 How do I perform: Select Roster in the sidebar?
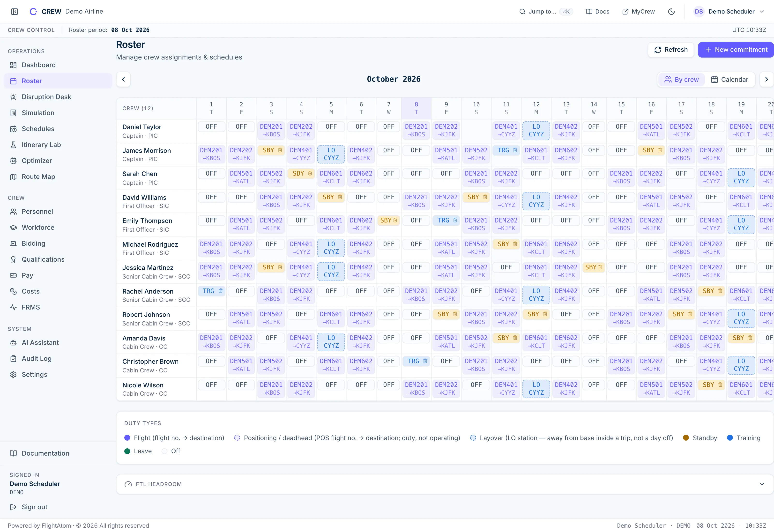58,81
